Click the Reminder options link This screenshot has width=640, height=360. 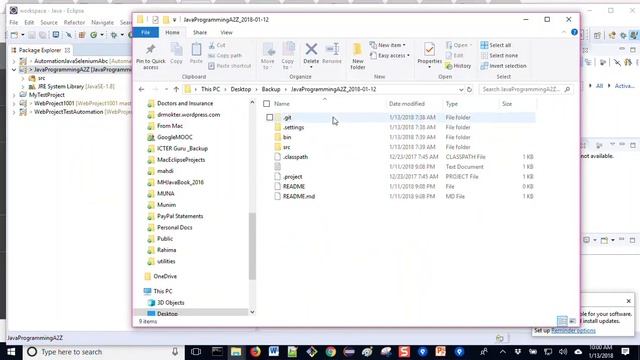[573, 331]
